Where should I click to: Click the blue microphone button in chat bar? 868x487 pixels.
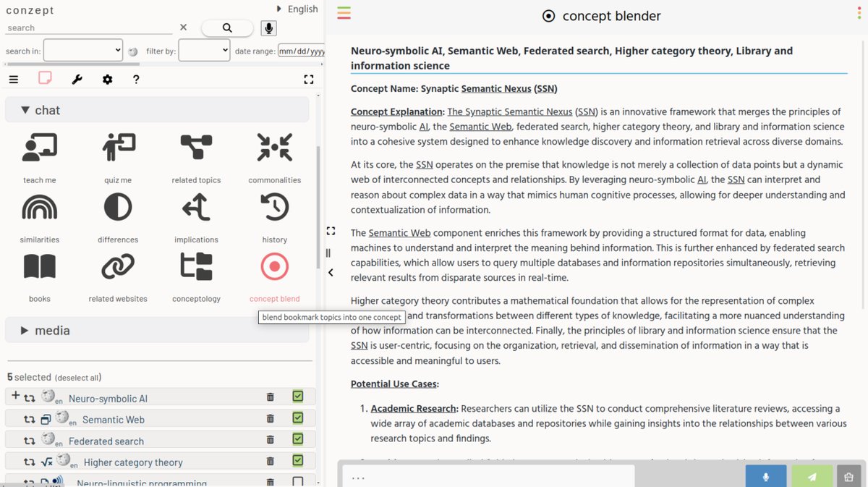(766, 477)
